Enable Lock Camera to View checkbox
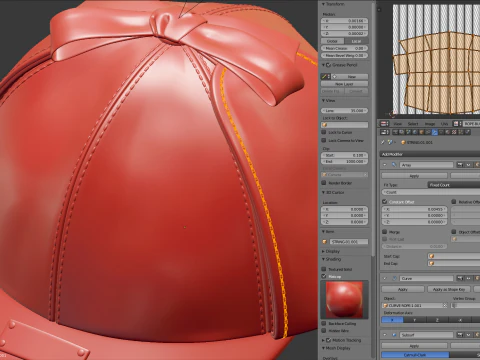The height and width of the screenshot is (360, 480). (324, 140)
